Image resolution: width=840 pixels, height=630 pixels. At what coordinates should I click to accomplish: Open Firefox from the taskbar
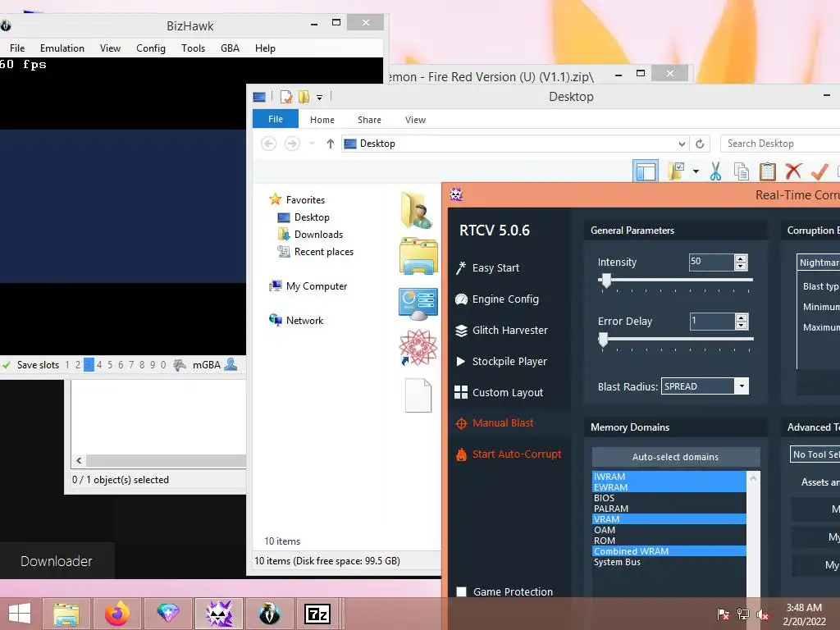pyautogui.click(x=116, y=614)
